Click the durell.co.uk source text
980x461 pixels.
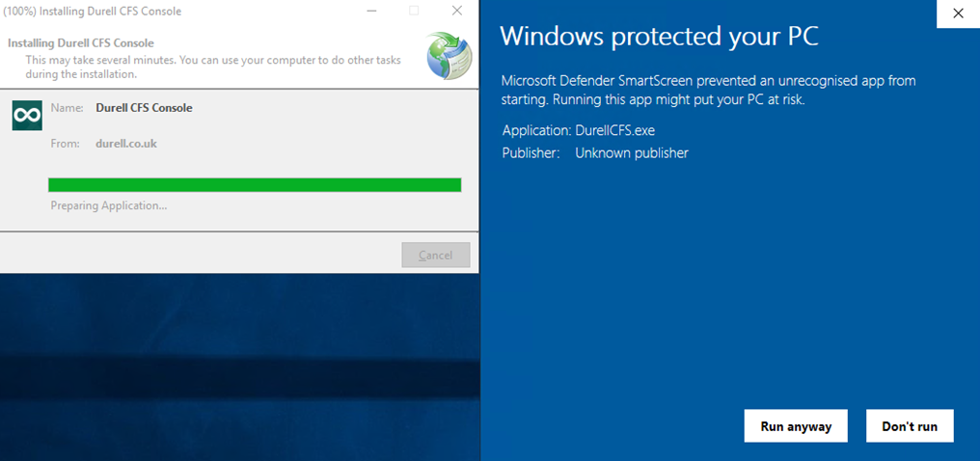126,144
